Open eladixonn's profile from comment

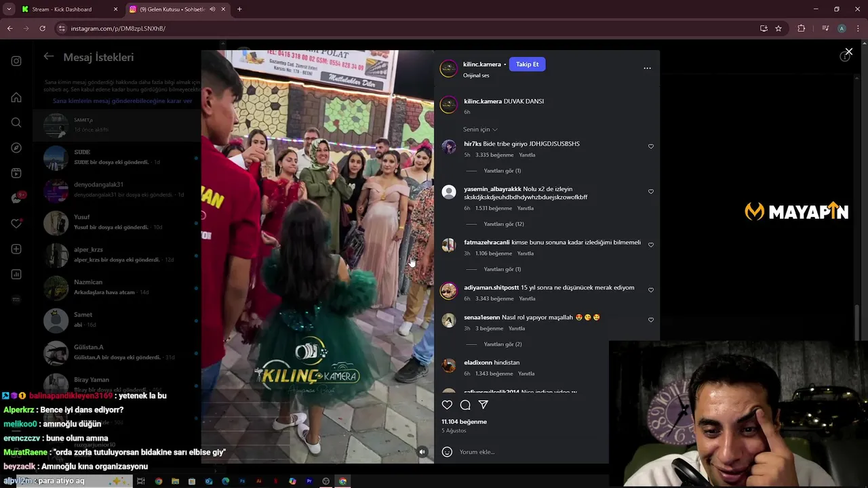pyautogui.click(x=478, y=363)
